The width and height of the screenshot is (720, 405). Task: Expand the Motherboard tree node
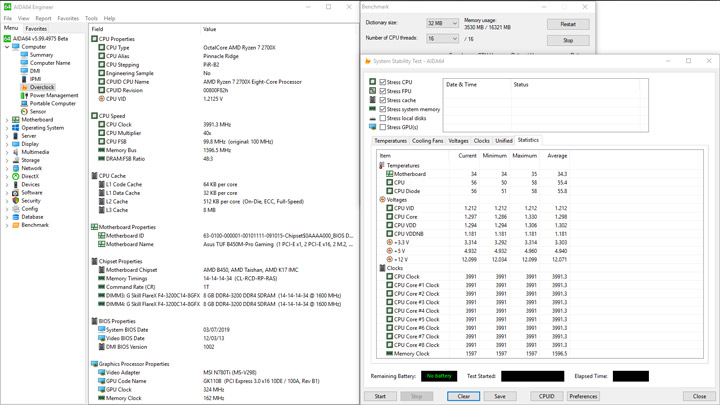click(7, 120)
